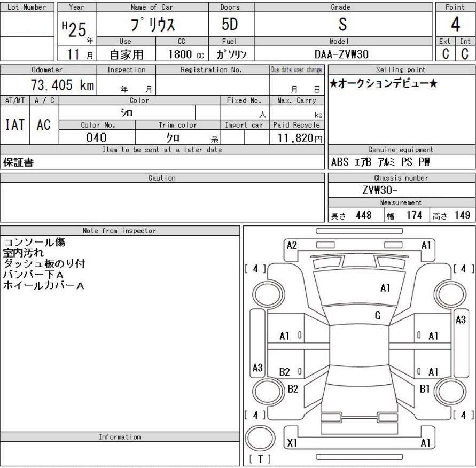This screenshot has height=468, width=476.
Task: Select the Inspection header
Action: click(x=126, y=69)
